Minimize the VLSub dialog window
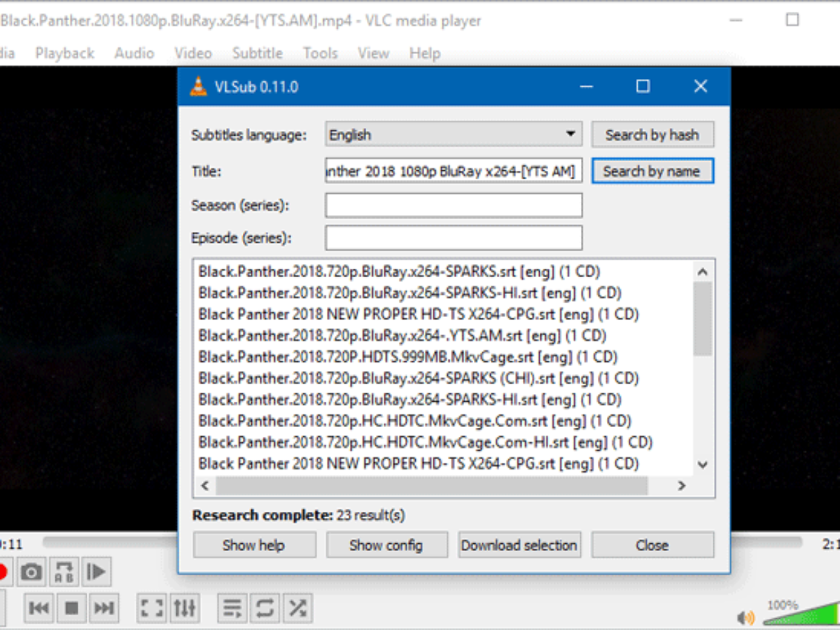This screenshot has width=840, height=630. click(x=587, y=86)
